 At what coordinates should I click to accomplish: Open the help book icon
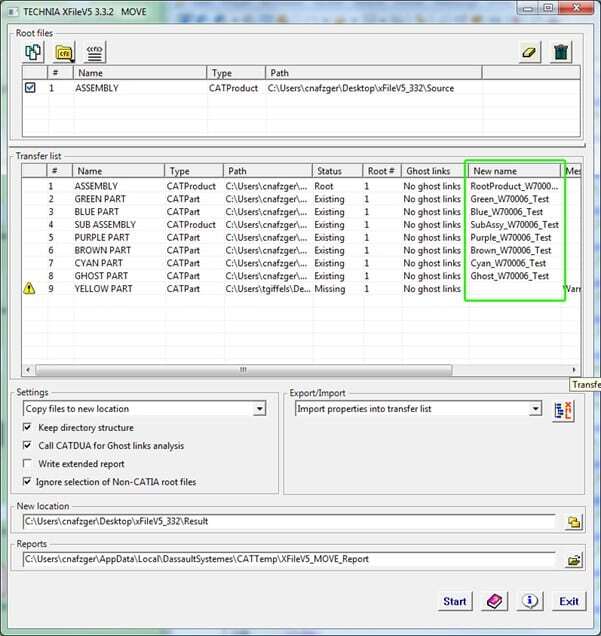click(493, 601)
